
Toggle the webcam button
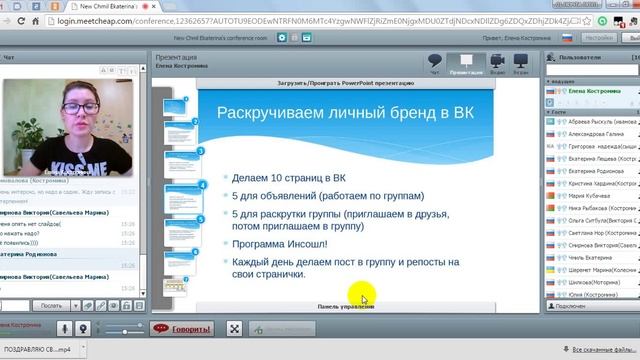83,329
